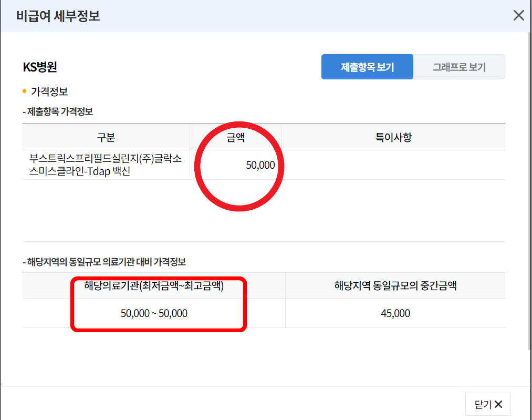Click the 닫기 button at bottom right

[x=488, y=404]
